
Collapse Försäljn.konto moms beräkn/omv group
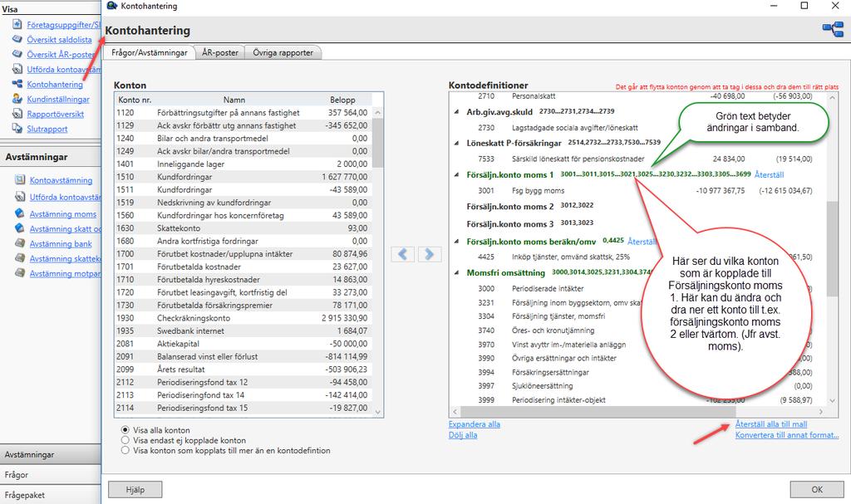click(456, 242)
